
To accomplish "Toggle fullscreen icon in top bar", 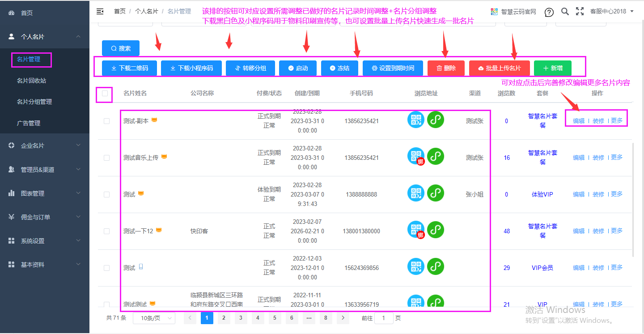I will click(x=580, y=12).
